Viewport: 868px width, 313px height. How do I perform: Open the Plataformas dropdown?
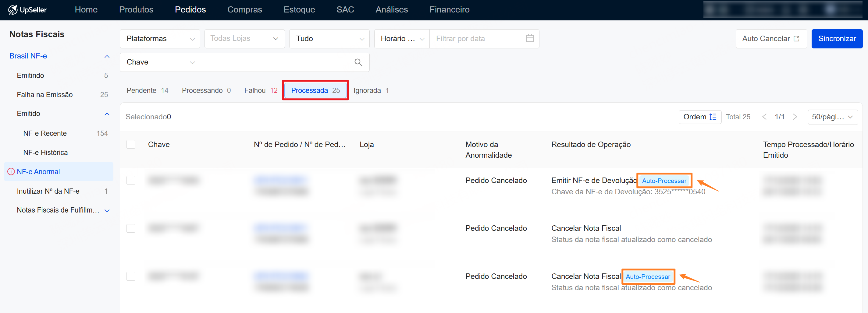tap(160, 39)
